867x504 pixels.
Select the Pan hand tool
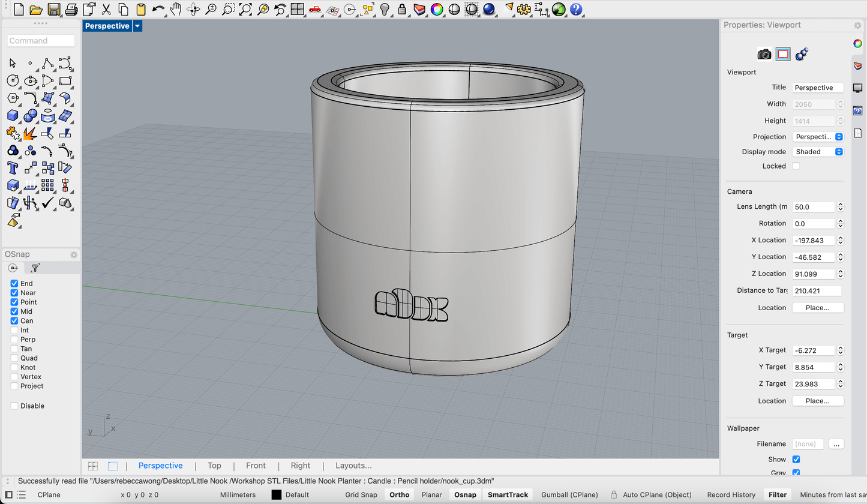click(176, 9)
